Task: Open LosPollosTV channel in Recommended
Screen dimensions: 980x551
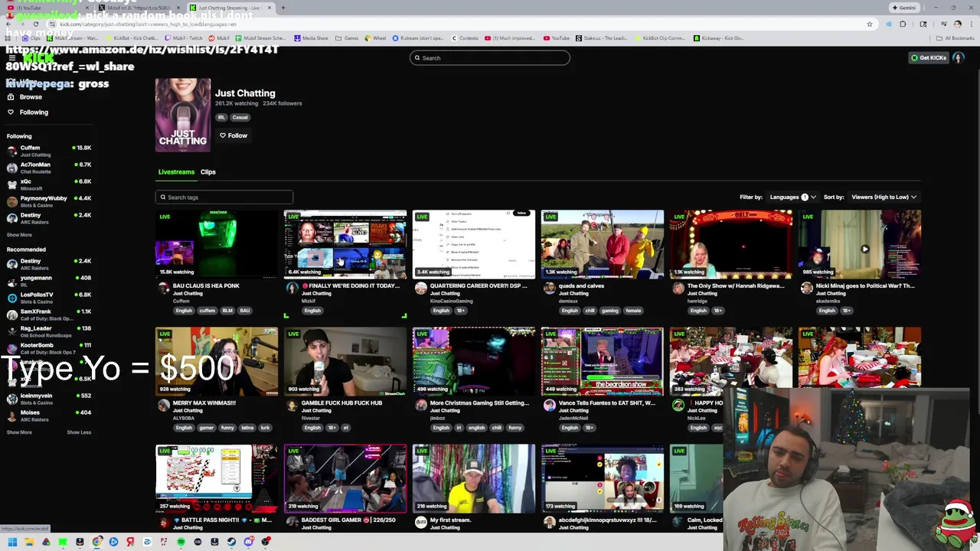Action: pyautogui.click(x=49, y=298)
